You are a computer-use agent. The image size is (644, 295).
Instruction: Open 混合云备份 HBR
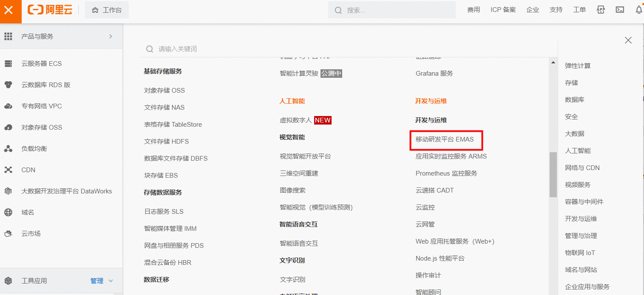point(168,263)
